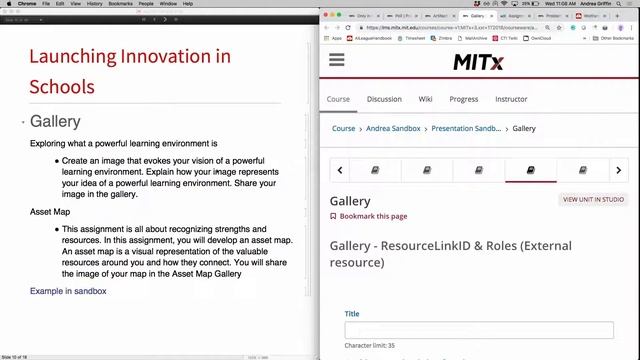Switch to the Progress tab
Image resolution: width=640 pixels, height=360 pixels.
coord(464,99)
